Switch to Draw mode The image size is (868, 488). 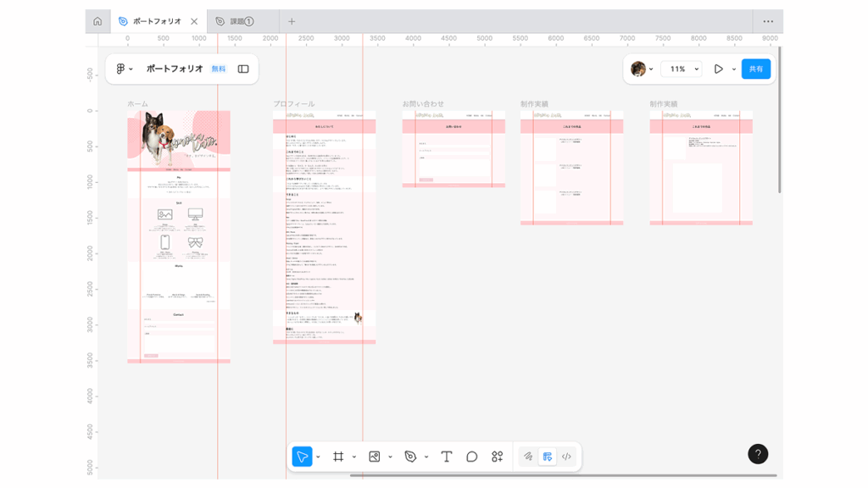click(x=527, y=457)
